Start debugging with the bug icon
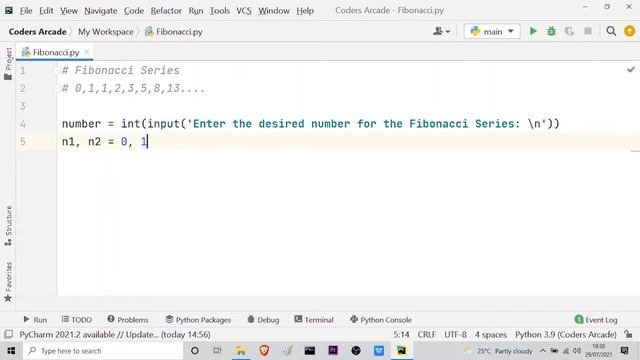Viewport: 640px width, 360px height. coord(551,31)
